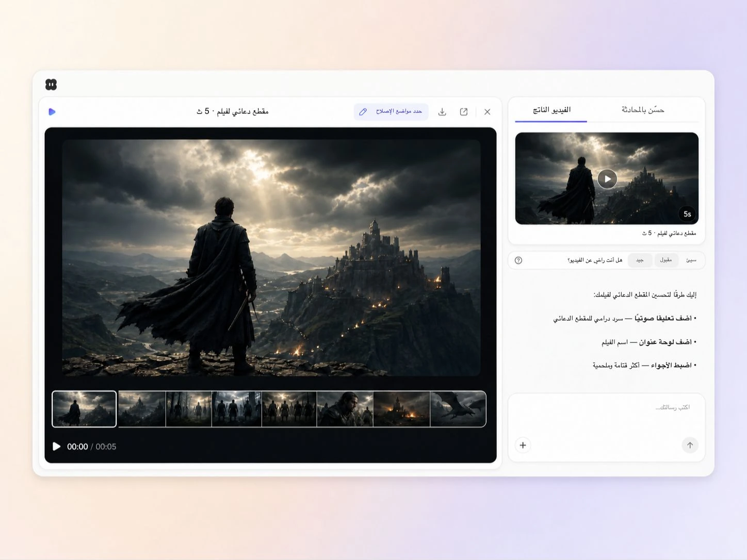
Task: Click the 00:05 total duration text
Action: [x=106, y=447]
